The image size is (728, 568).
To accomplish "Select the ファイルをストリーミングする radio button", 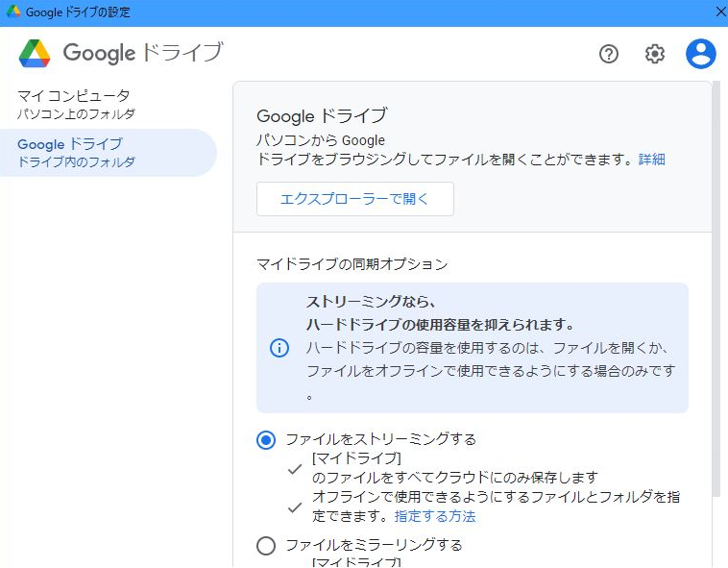I will click(x=266, y=440).
